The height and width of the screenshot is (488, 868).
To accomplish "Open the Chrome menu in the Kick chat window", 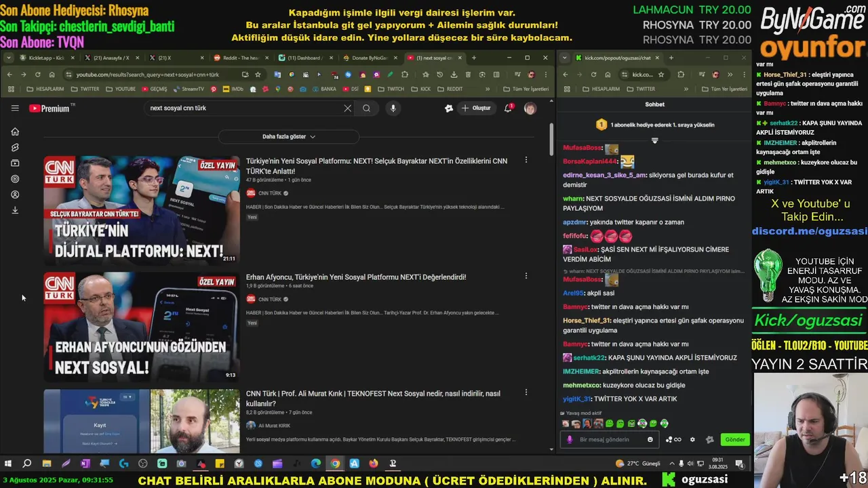I will pos(743,75).
